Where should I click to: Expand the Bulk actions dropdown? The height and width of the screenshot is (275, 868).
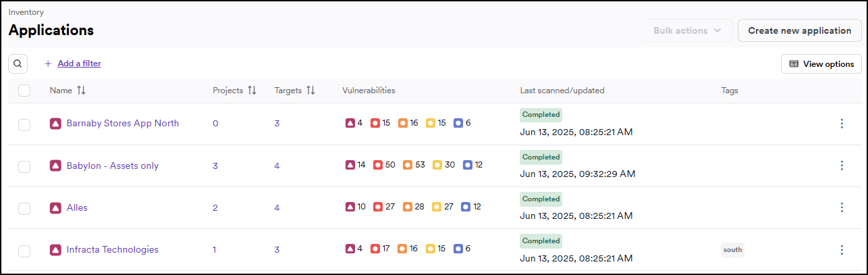click(x=687, y=30)
